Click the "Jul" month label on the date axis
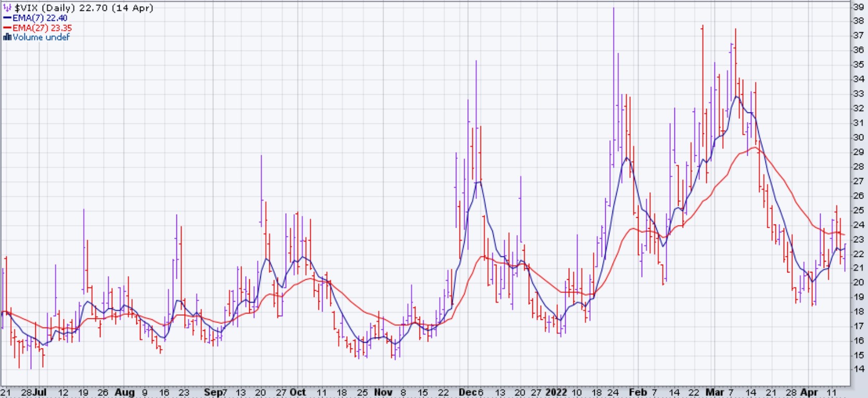This screenshot has width=868, height=398. click(x=40, y=392)
